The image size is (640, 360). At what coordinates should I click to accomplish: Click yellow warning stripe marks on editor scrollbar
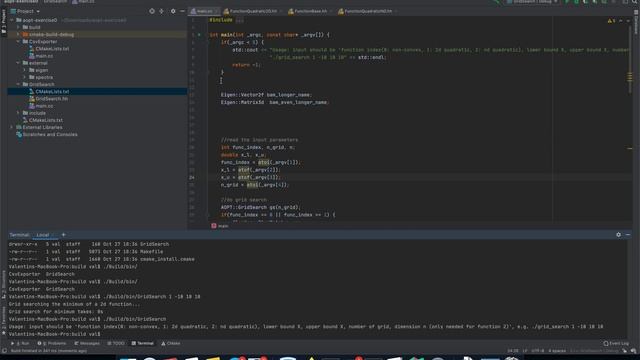tap(630, 76)
